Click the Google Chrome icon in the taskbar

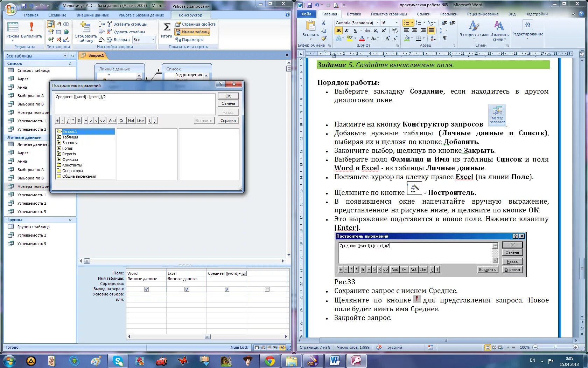[269, 361]
